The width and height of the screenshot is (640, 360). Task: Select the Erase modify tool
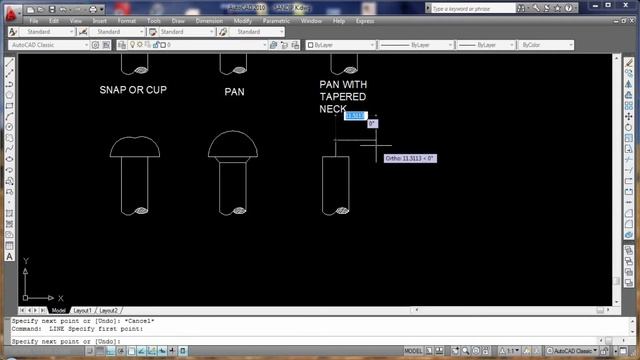[629, 62]
